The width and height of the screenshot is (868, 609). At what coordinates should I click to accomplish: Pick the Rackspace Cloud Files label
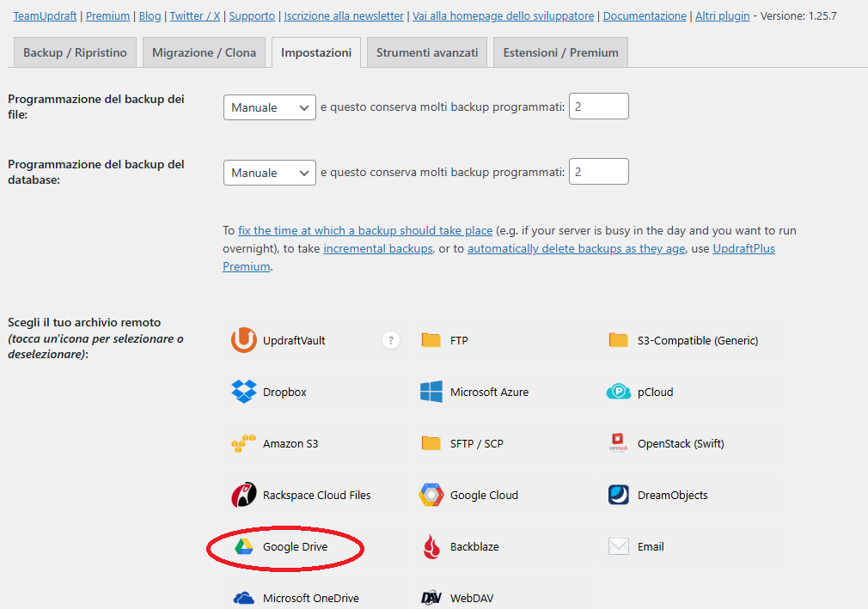(316, 495)
